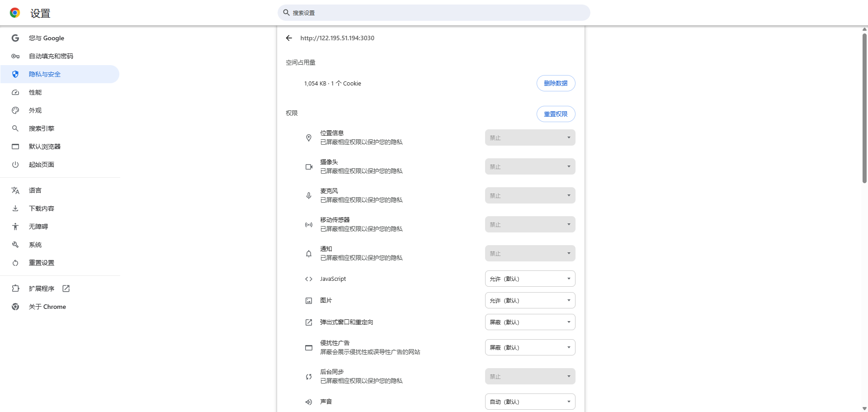
Task: Open the 图片 permission dropdown
Action: 530,300
